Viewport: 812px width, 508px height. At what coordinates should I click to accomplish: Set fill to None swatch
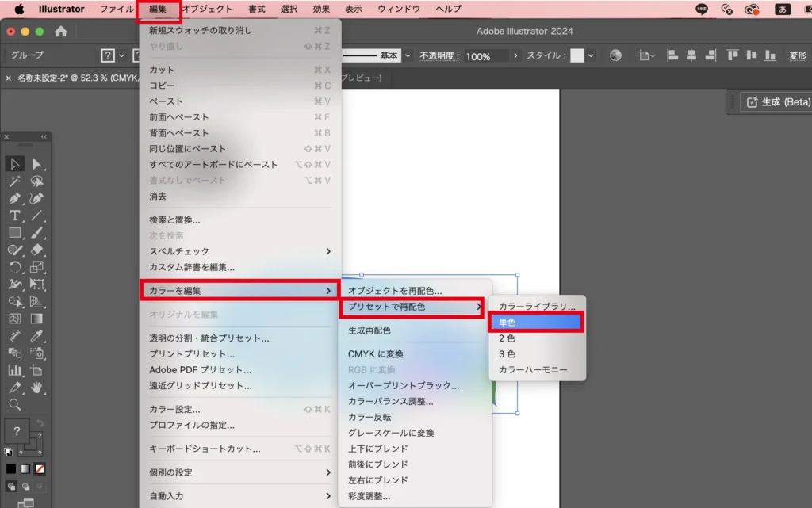click(x=40, y=469)
